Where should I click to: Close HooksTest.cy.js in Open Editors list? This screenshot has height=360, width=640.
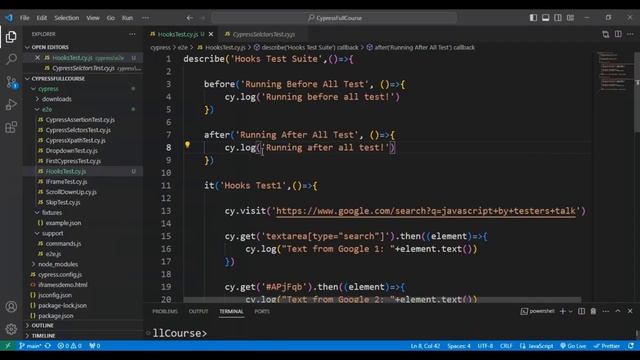[38, 58]
